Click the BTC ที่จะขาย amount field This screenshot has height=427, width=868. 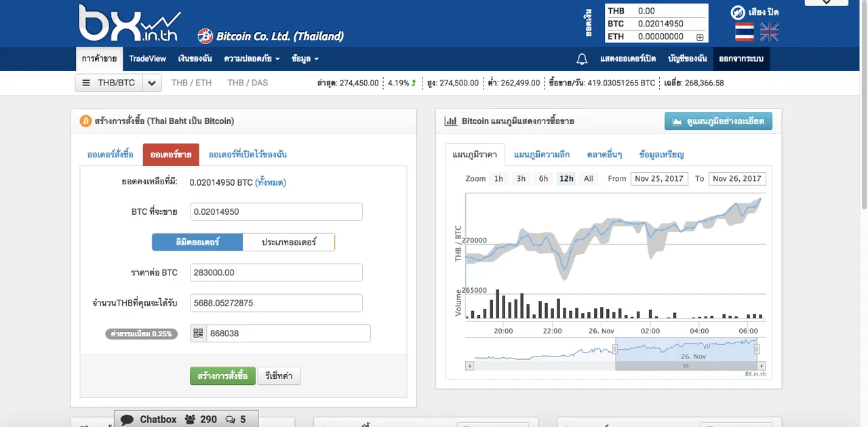(x=276, y=211)
